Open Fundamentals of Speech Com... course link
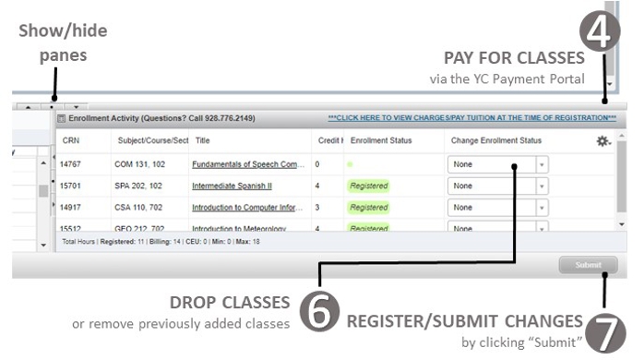 coord(248,164)
